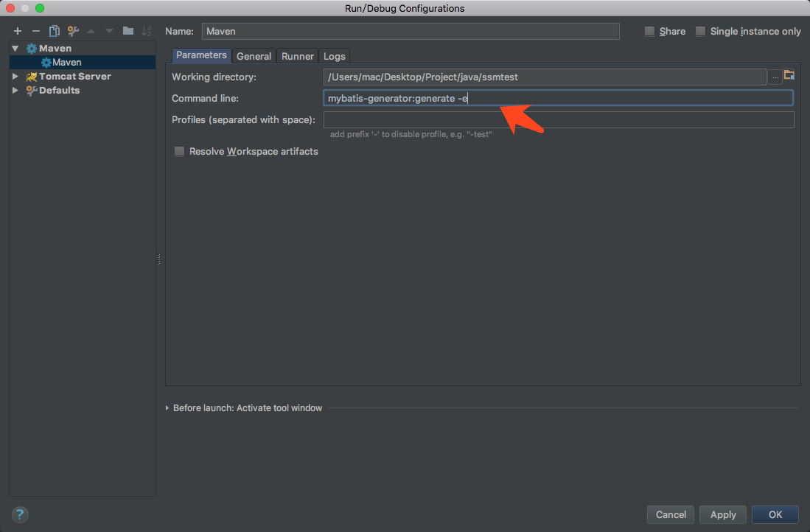Viewport: 810px width, 532px height.
Task: Select the Maven child configuration item
Action: 66,63
